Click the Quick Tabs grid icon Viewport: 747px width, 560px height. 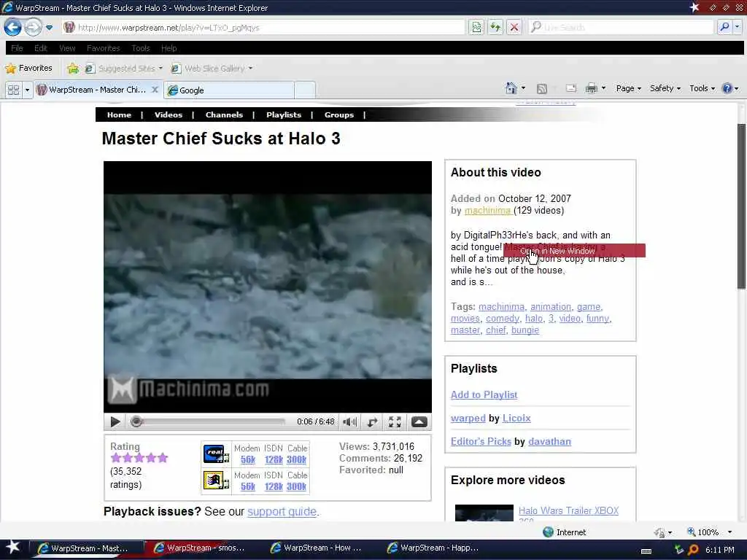point(13,90)
